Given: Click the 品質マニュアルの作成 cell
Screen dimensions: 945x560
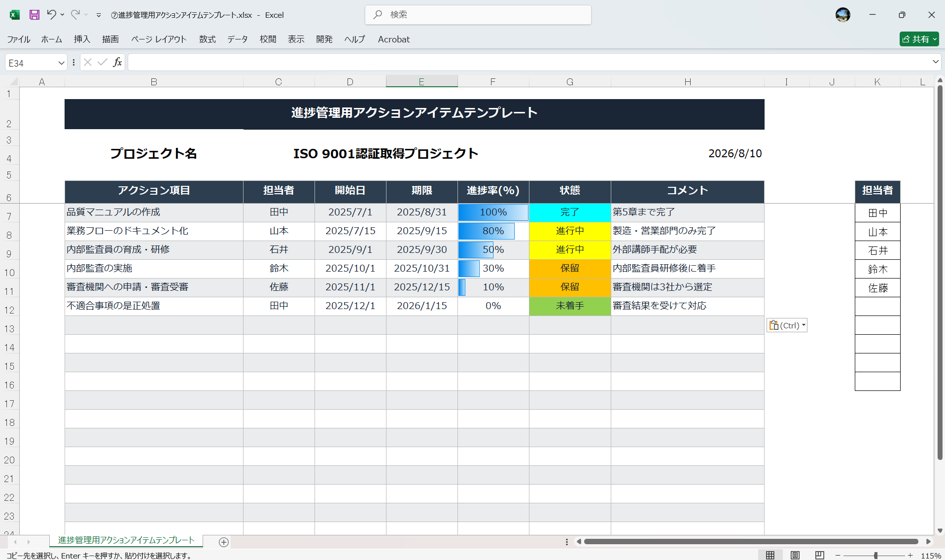Looking at the screenshot, I should [154, 212].
